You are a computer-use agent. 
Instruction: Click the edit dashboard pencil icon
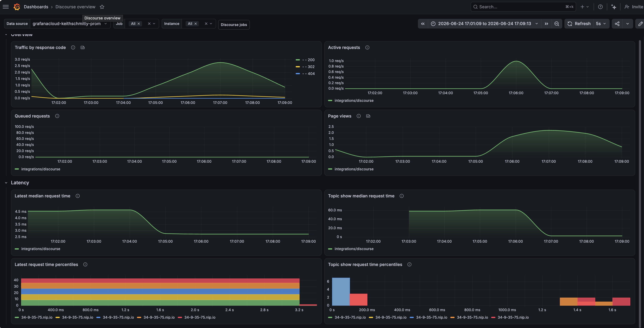coord(640,24)
